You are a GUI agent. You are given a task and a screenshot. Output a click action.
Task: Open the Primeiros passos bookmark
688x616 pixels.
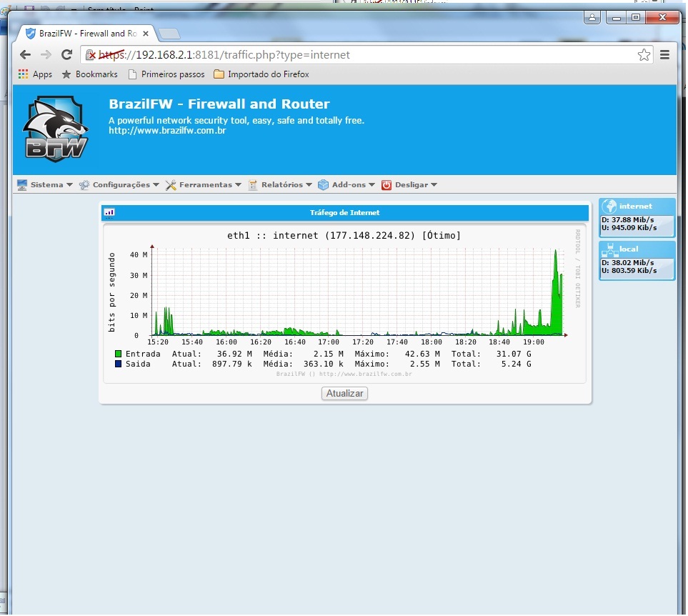[x=166, y=74]
